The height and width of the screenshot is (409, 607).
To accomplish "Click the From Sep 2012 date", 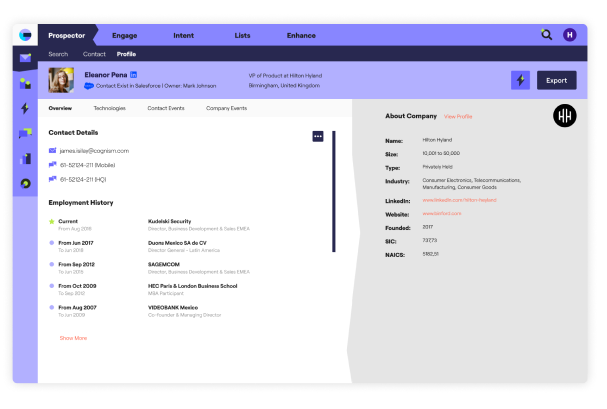I will click(76, 265).
